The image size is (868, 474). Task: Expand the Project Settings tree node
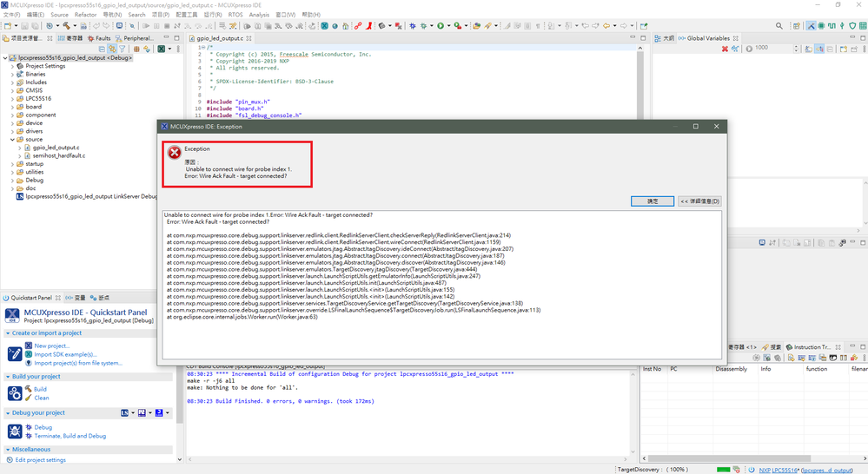[x=12, y=66]
